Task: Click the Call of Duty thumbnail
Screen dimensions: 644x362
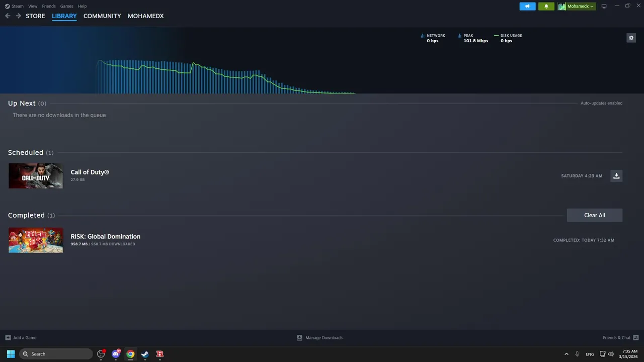Action: 36,175
